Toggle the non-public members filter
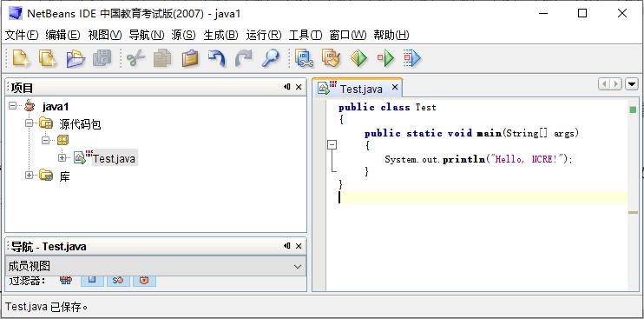The width and height of the screenshot is (644, 319). click(145, 280)
